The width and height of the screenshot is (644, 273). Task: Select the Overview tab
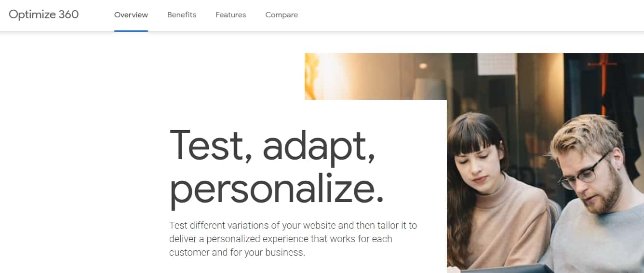pyautogui.click(x=131, y=15)
